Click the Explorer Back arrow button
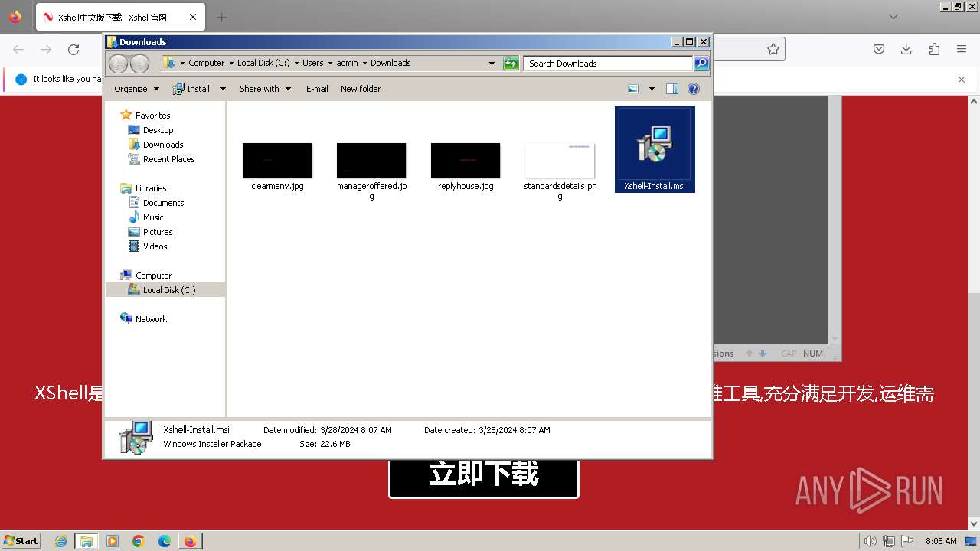 119,64
